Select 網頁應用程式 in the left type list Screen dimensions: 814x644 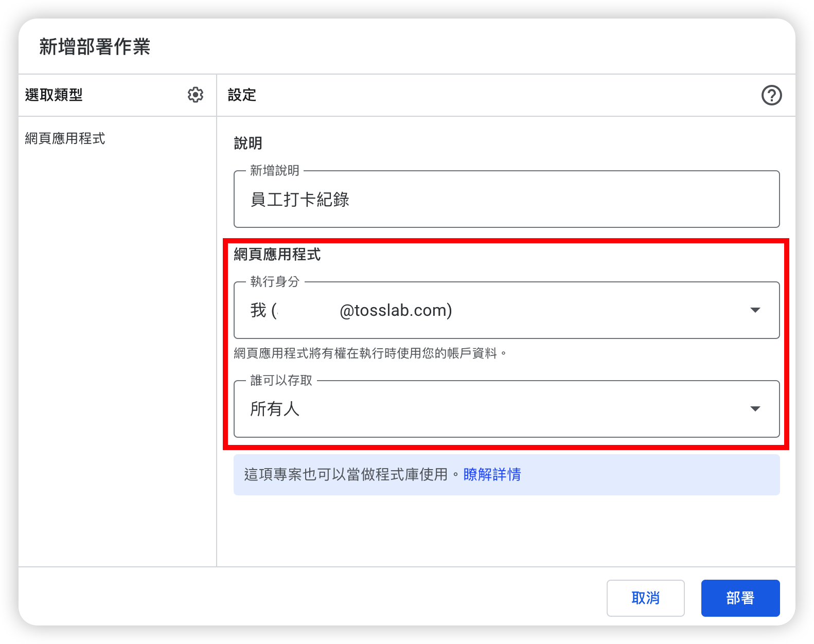[65, 138]
